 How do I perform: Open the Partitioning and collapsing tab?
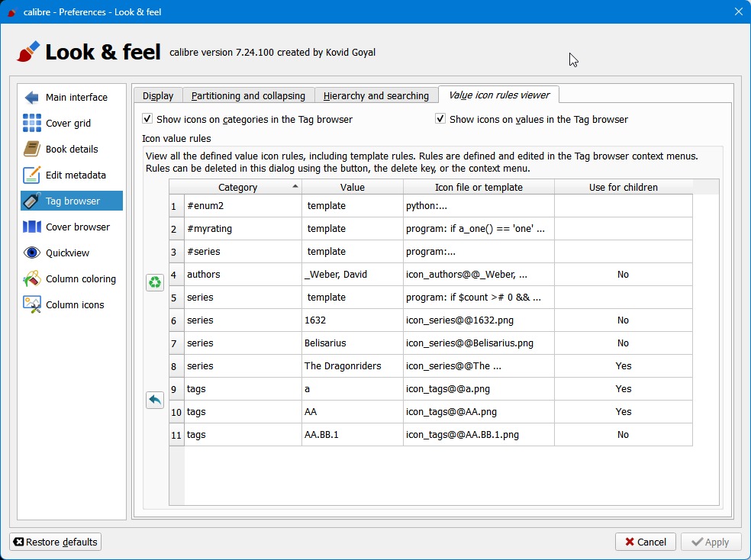point(248,96)
